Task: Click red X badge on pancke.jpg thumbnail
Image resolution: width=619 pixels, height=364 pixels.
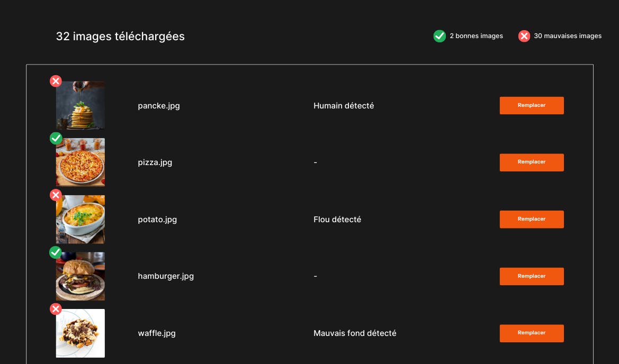Action: point(56,81)
